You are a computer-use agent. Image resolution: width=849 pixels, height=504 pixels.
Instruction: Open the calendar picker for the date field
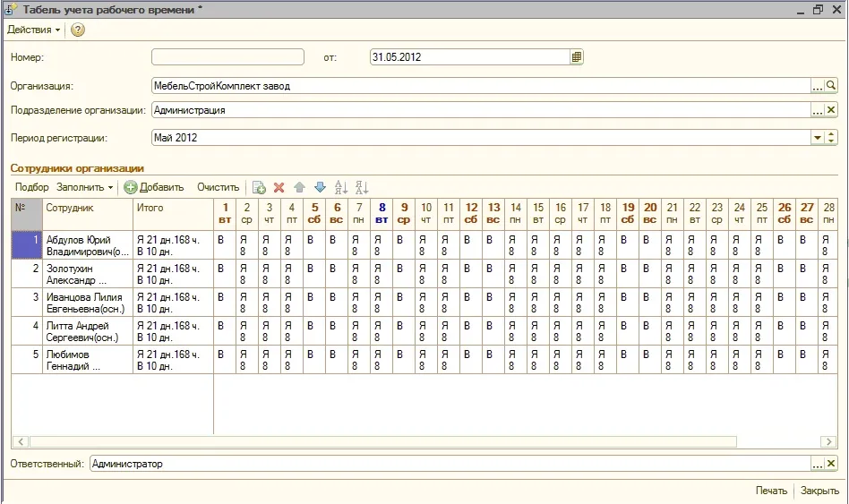tap(577, 57)
